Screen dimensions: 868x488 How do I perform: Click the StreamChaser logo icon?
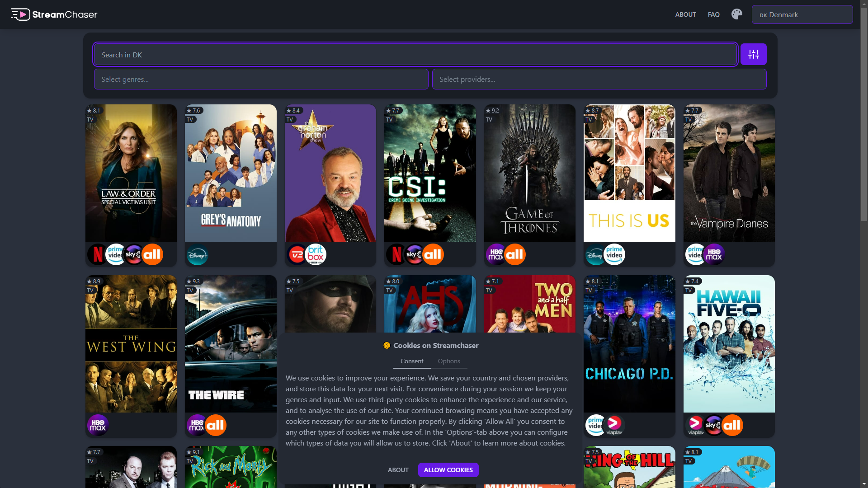point(21,14)
